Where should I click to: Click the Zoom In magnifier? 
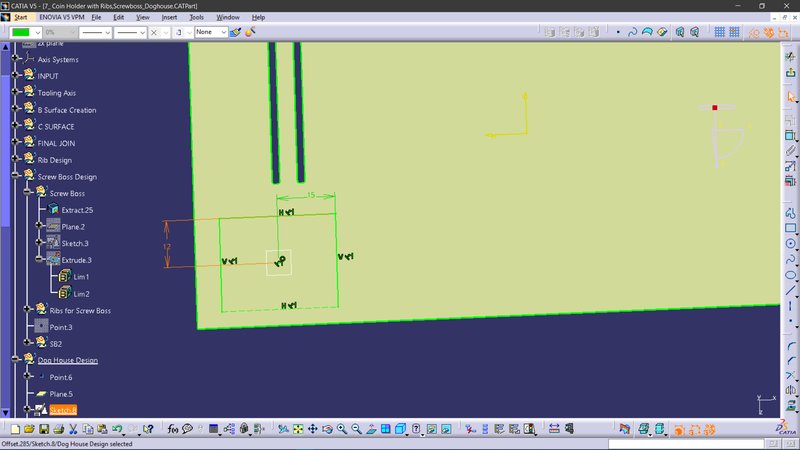(342, 429)
